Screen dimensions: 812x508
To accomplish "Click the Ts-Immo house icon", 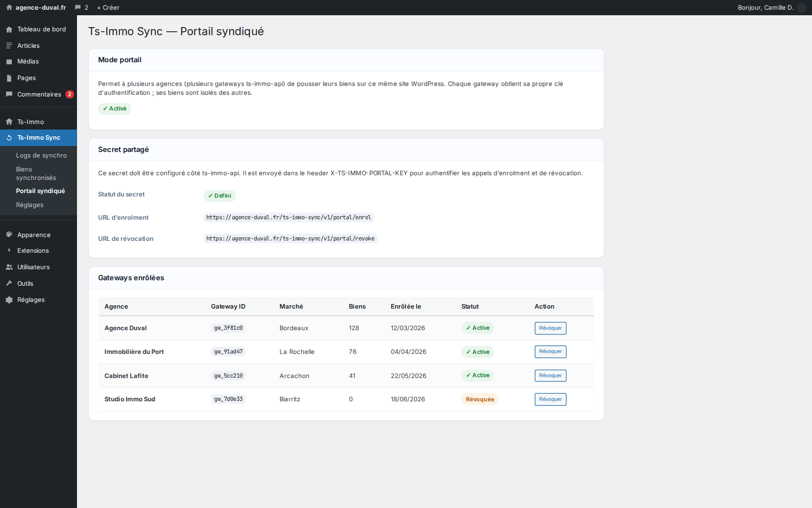I will [9, 122].
